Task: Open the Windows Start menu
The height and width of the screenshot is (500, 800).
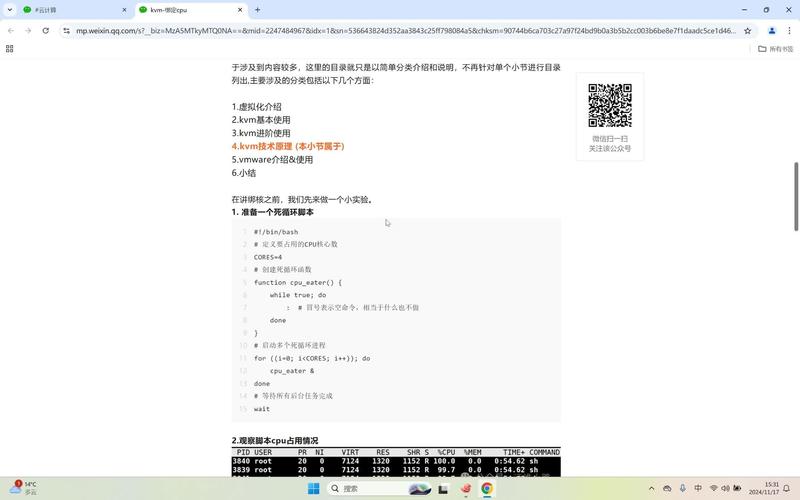Action: pyautogui.click(x=314, y=488)
